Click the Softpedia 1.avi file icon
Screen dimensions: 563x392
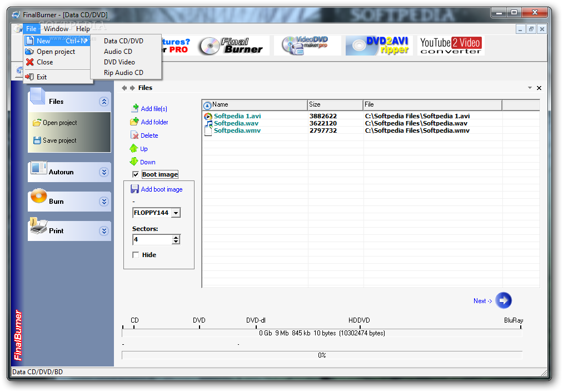point(208,116)
